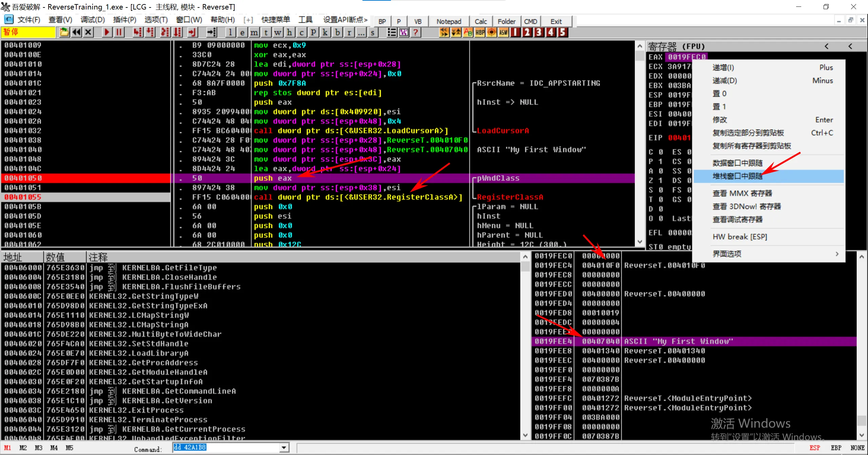This screenshot has width=868, height=455.
Task: Click the Run program play icon
Action: [106, 32]
